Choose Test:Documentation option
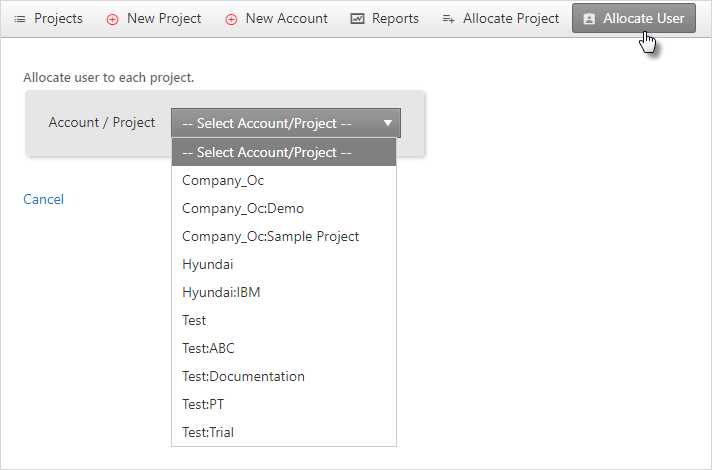The height and width of the screenshot is (470, 712). point(284,376)
